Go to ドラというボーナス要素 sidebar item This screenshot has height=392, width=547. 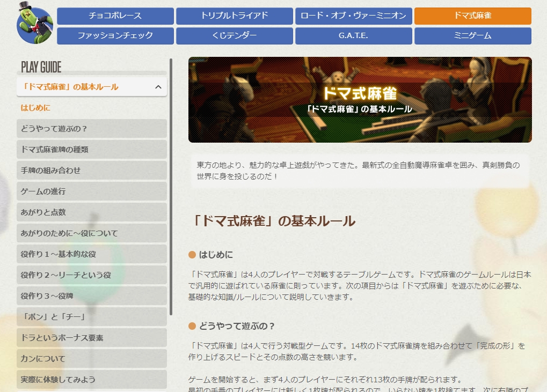92,338
